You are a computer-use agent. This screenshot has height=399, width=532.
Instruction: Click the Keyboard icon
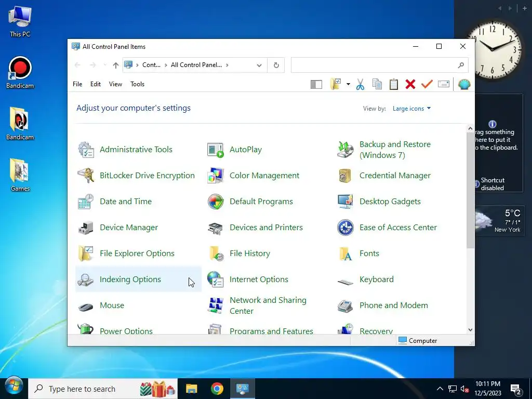click(x=345, y=281)
